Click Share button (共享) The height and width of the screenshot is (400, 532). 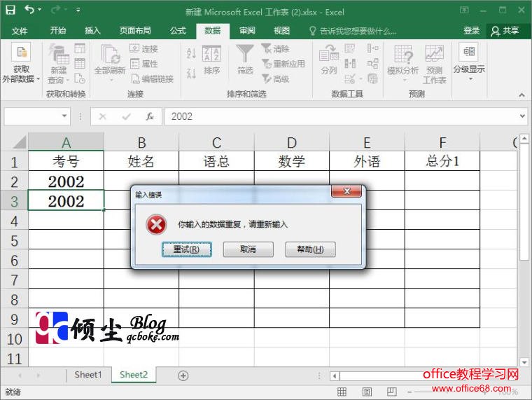505,31
